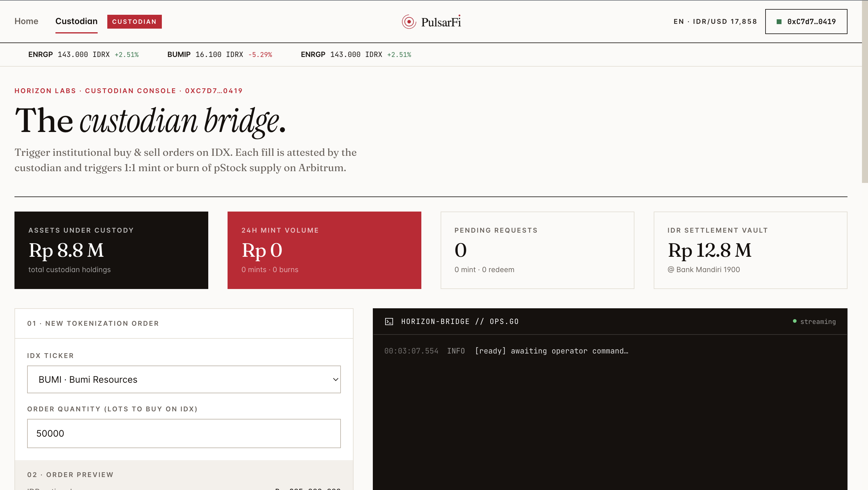
Task: Click the IDR Settlement Vault card
Action: click(x=750, y=250)
